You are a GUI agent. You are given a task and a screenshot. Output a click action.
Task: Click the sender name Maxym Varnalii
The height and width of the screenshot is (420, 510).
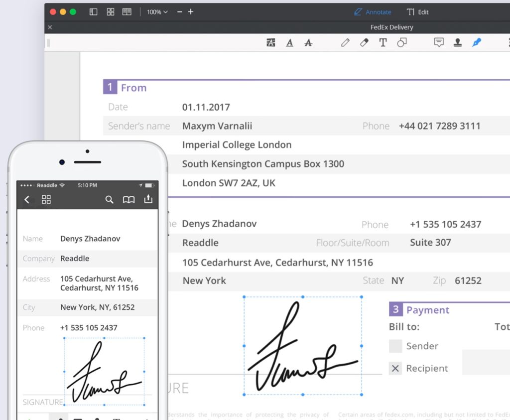coord(217,126)
